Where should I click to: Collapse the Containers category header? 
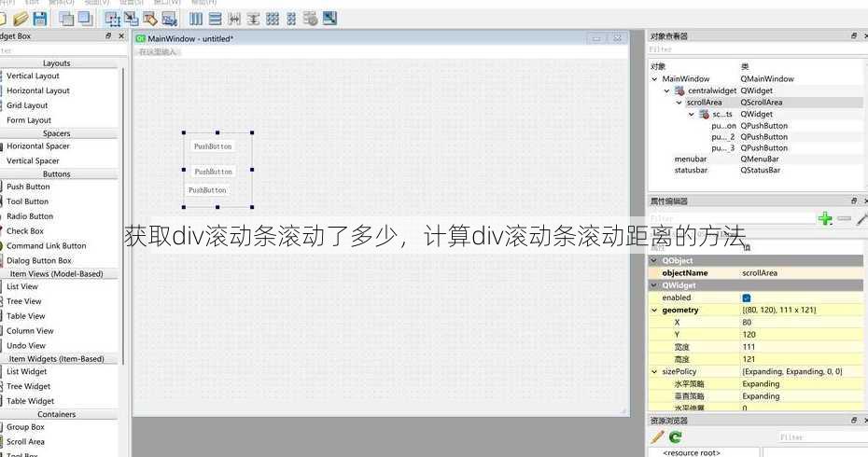56,414
